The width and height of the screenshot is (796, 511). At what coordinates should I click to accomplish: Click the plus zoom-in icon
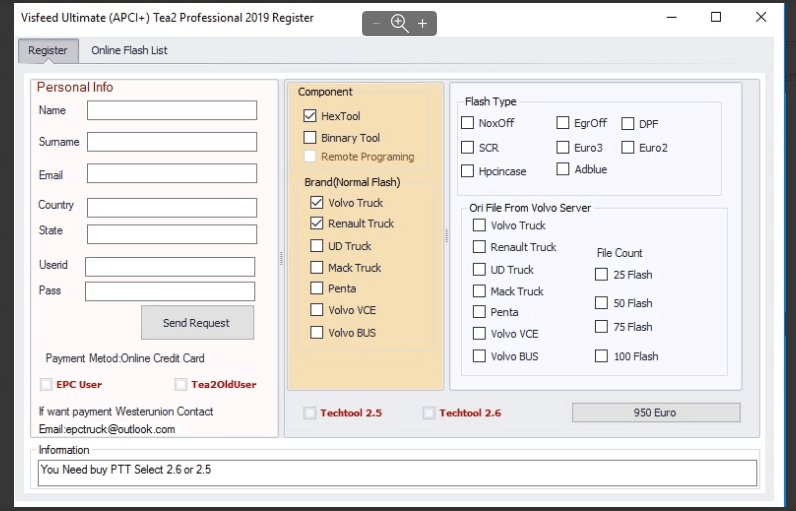pyautogui.click(x=423, y=23)
